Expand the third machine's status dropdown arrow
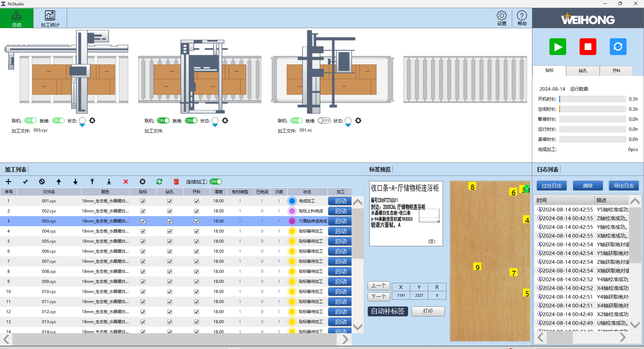This screenshot has height=349, width=644. [348, 126]
